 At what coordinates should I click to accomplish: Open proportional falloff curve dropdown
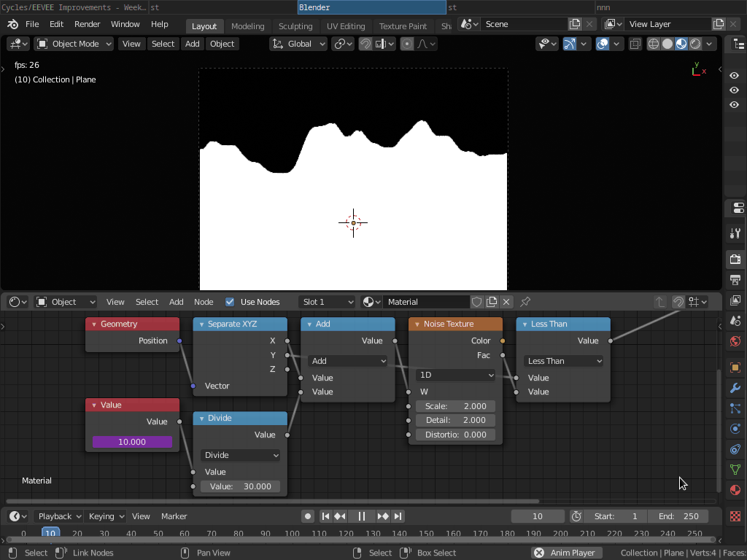tap(426, 44)
